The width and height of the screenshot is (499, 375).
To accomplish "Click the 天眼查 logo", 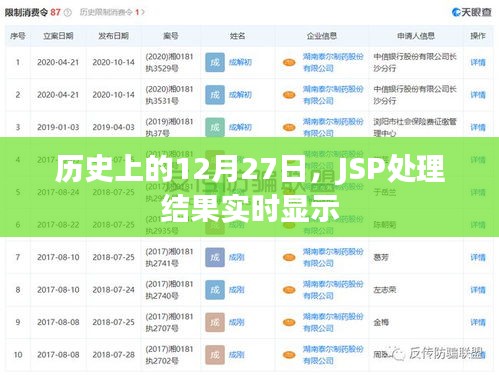I will (472, 12).
